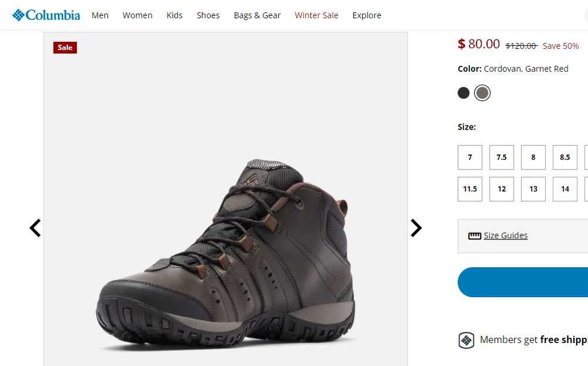Select size 13
This screenshot has height=366, width=588.
click(533, 189)
